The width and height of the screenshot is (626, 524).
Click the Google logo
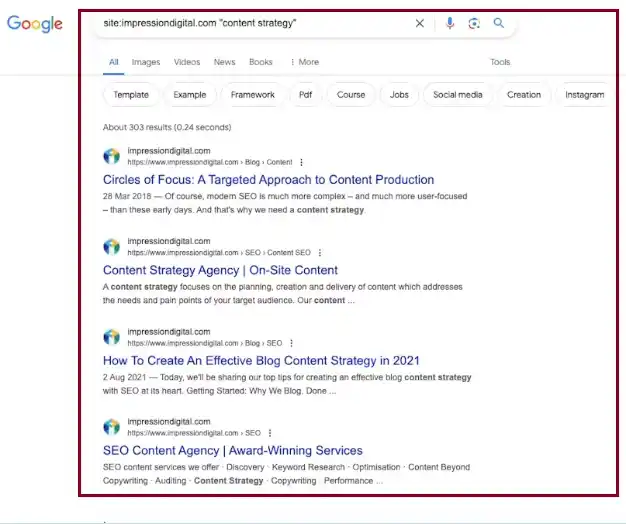click(x=35, y=24)
